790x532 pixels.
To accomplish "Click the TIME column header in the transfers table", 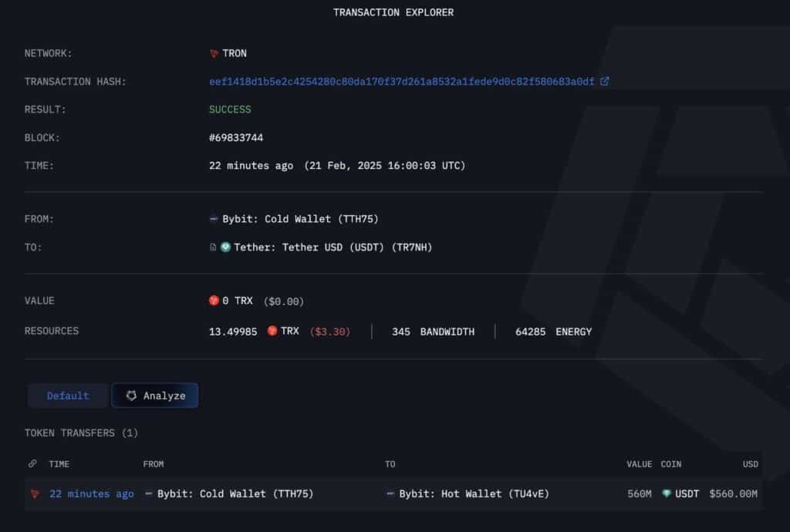I will pos(59,464).
